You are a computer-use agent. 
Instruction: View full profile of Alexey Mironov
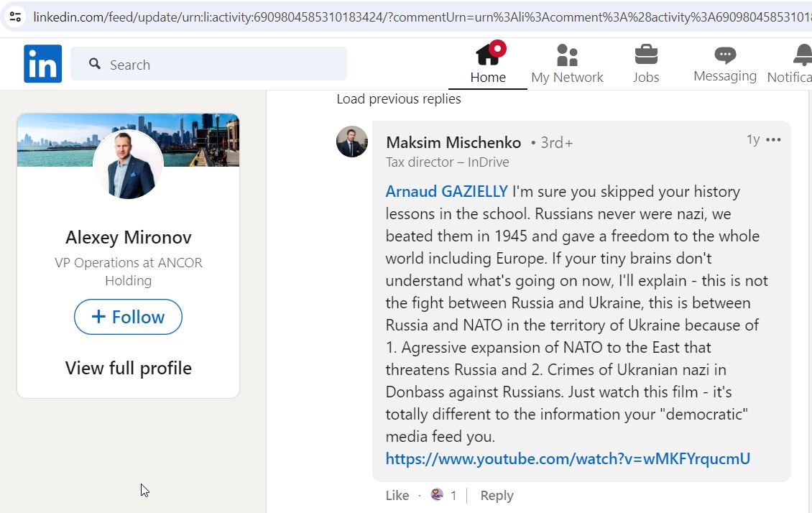point(129,368)
